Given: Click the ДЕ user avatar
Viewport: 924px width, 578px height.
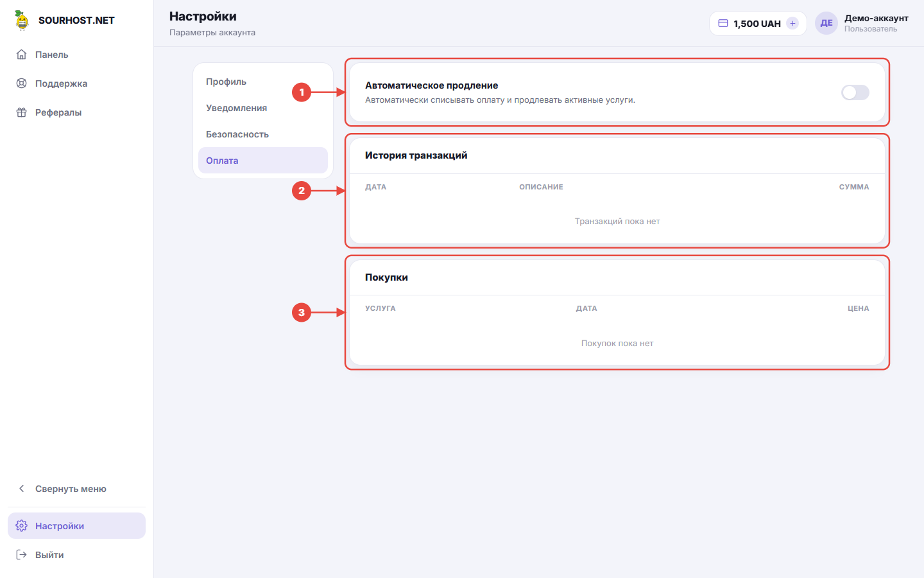Looking at the screenshot, I should pyautogui.click(x=826, y=23).
